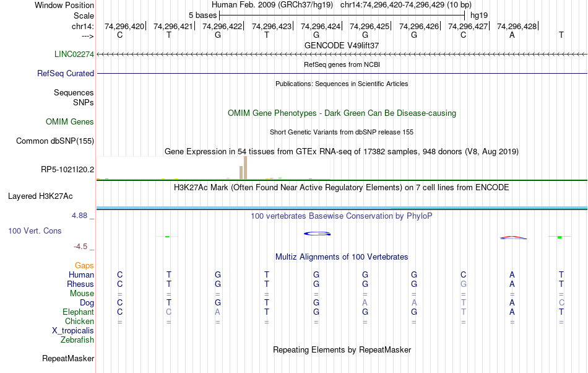Viewport: 588px width, 373px height.
Task: Click the chr14: ruler label
Action: pos(82,26)
